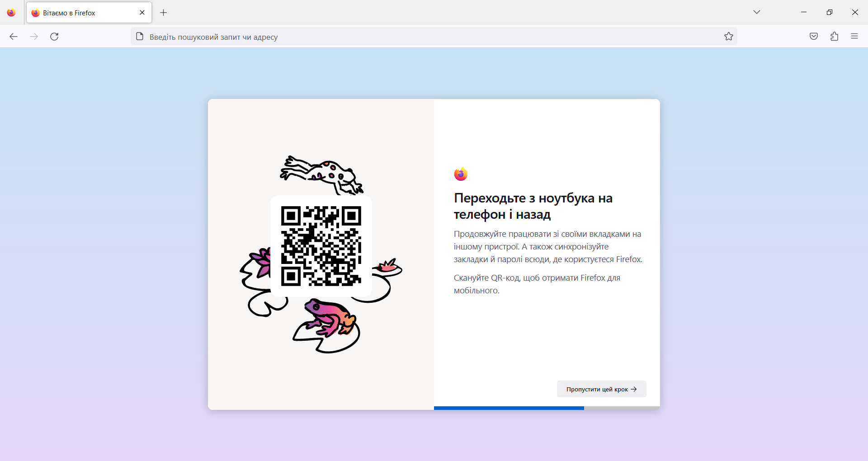Expand the list all tabs chevron
Screen dimensions: 868x461
click(757, 12)
